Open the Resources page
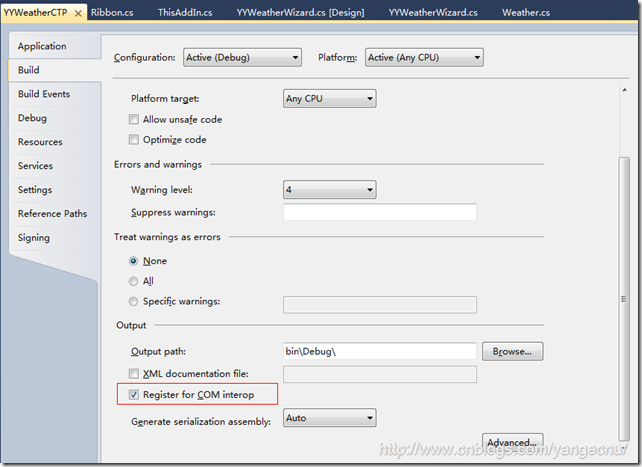Image resolution: width=642 pixels, height=467 pixels. click(x=54, y=142)
